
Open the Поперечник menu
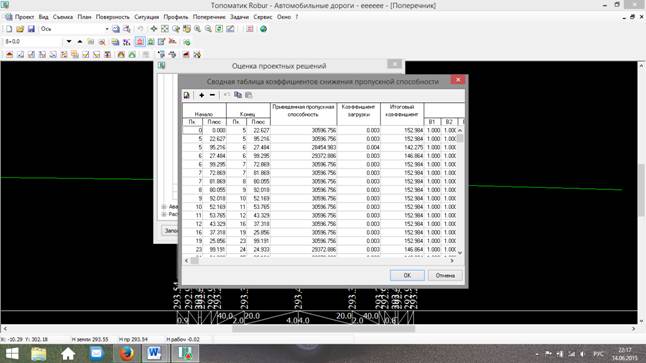point(209,17)
